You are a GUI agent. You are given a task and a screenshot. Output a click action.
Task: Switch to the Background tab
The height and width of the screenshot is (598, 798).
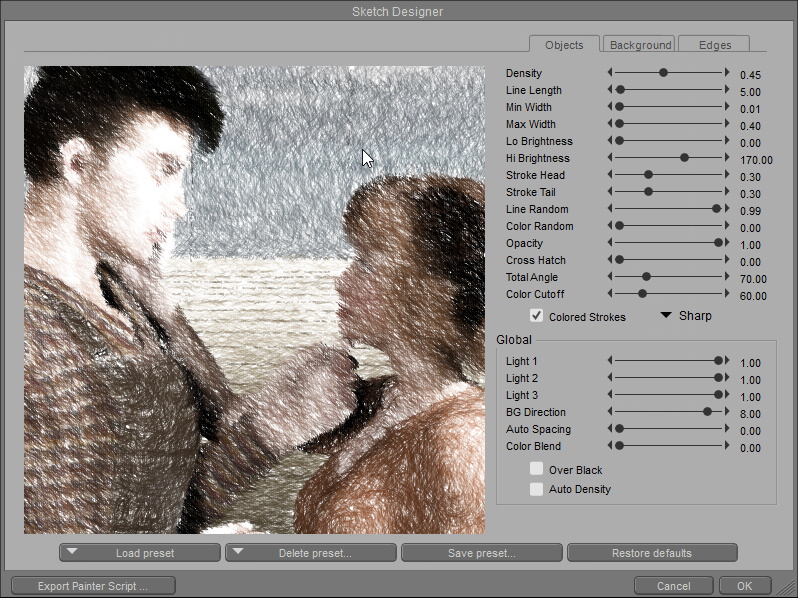(640, 45)
